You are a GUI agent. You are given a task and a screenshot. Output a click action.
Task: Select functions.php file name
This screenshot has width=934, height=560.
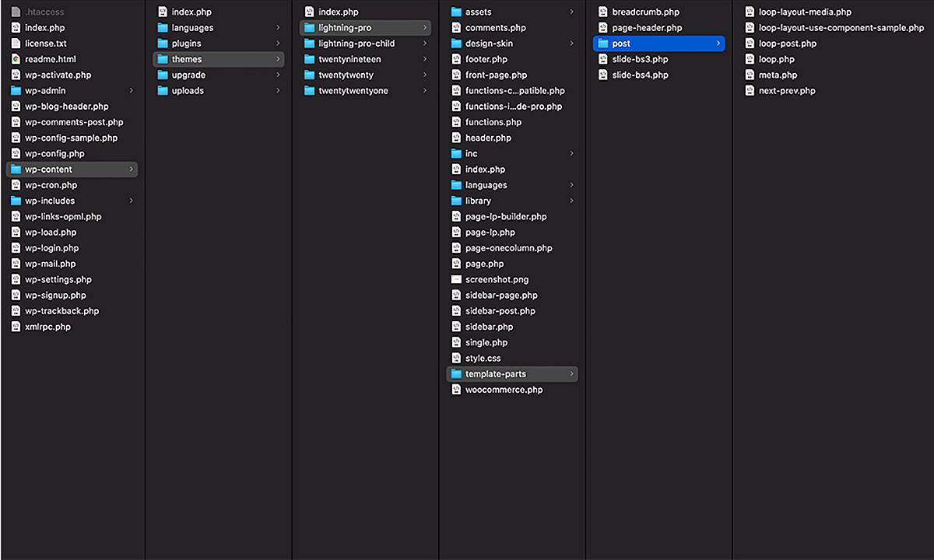[x=493, y=122]
